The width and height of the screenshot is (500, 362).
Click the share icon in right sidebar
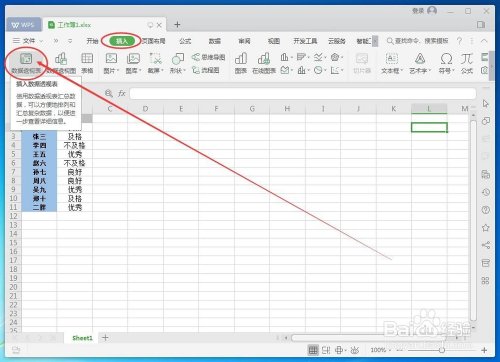coord(486,245)
